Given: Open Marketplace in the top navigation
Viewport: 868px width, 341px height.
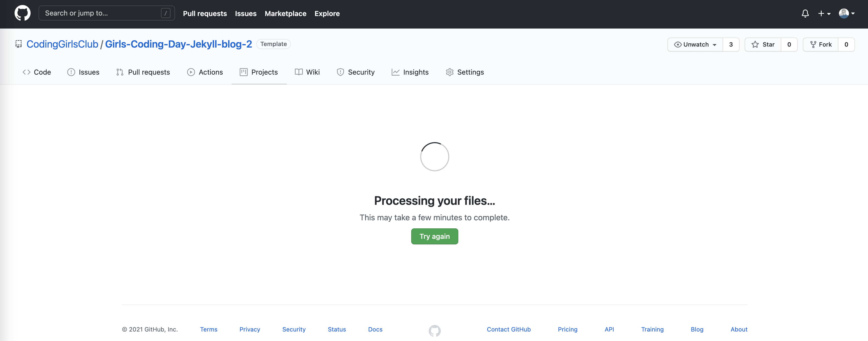Looking at the screenshot, I should coord(285,14).
